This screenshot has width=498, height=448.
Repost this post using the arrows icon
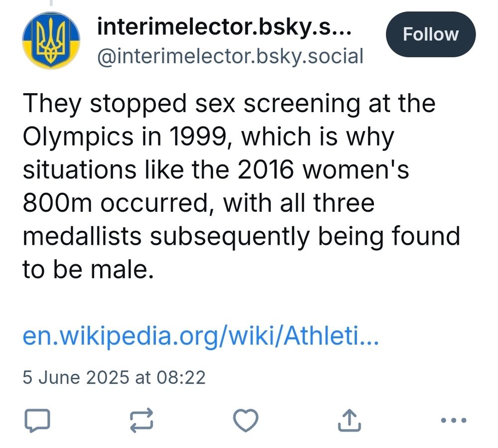(x=141, y=421)
